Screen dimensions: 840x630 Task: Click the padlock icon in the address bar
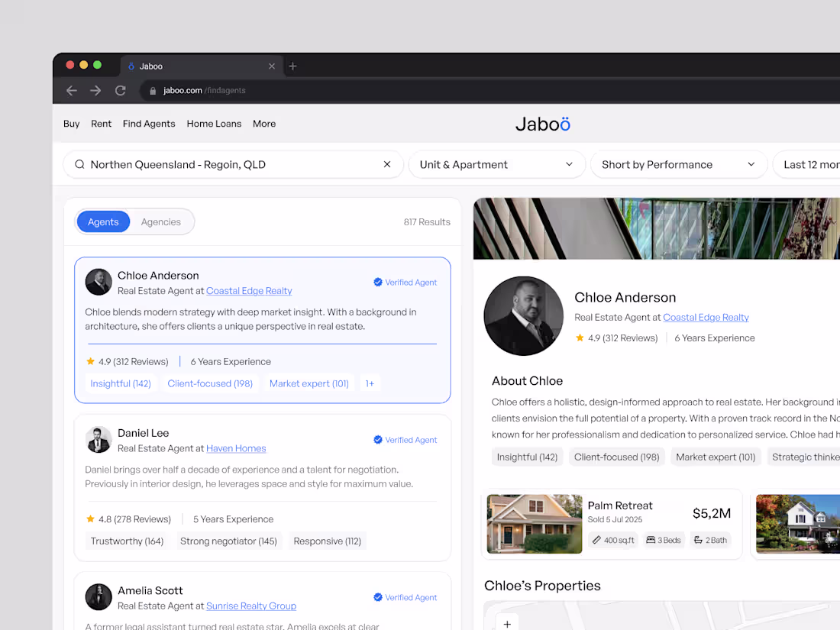coord(152,90)
